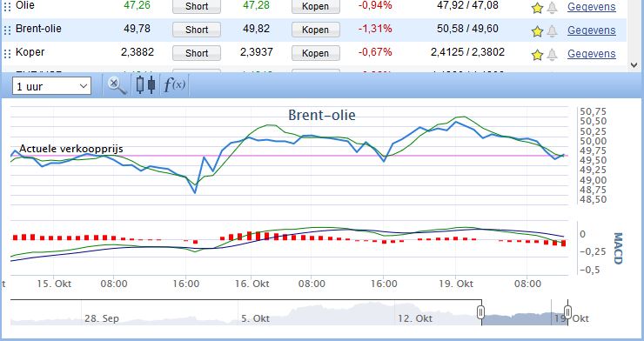Click Kopen button for Olie
Image resolution: width=644 pixels, height=341 pixels.
(315, 6)
